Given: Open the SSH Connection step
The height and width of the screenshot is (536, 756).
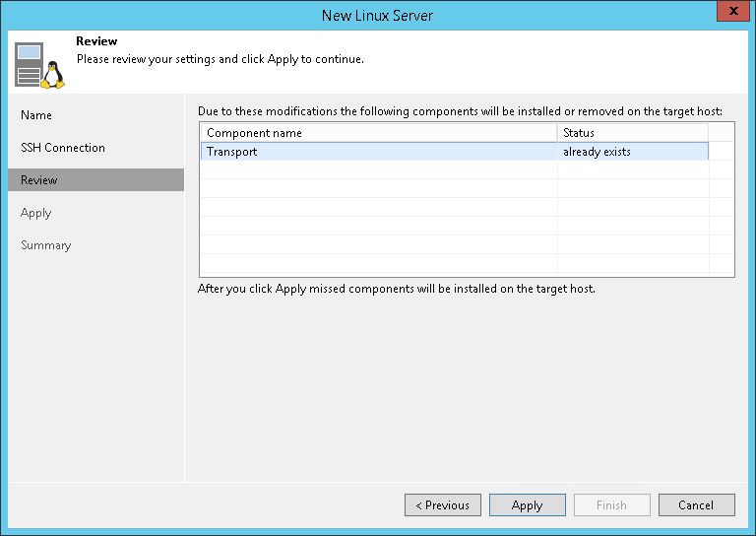Looking at the screenshot, I should pyautogui.click(x=63, y=148).
